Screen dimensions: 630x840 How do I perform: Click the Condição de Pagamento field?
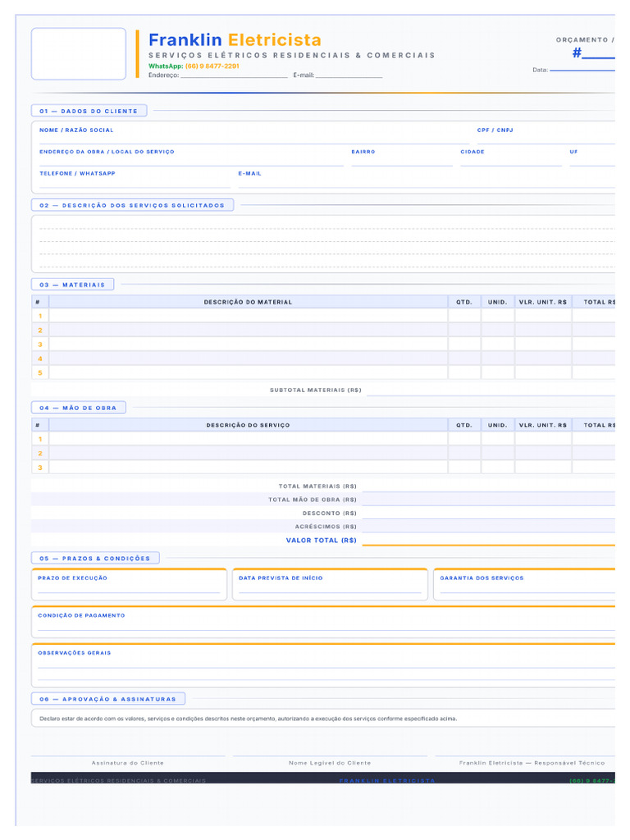tap(323, 622)
